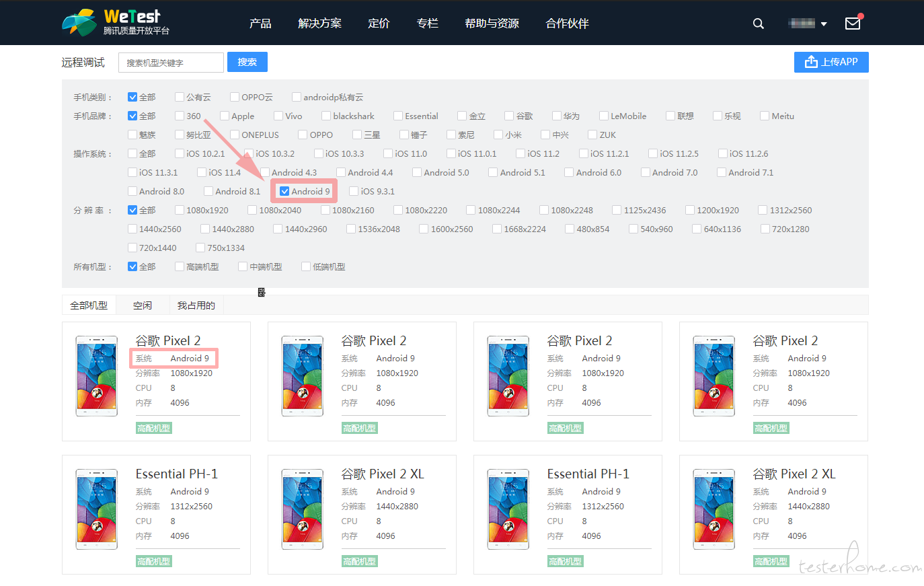The width and height of the screenshot is (924, 586).
Task: Switch to the 全部机型 tab
Action: pyautogui.click(x=89, y=305)
